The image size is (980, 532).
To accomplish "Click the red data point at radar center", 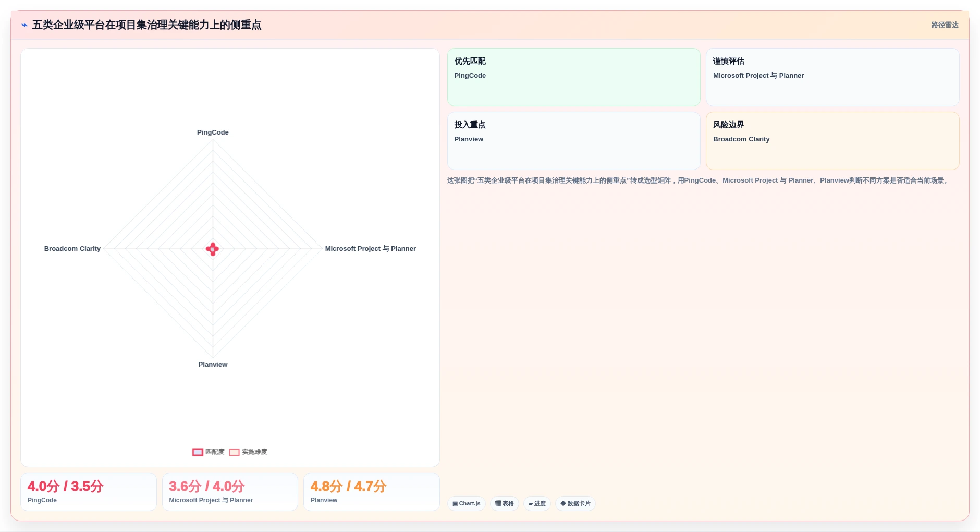I will pos(212,249).
